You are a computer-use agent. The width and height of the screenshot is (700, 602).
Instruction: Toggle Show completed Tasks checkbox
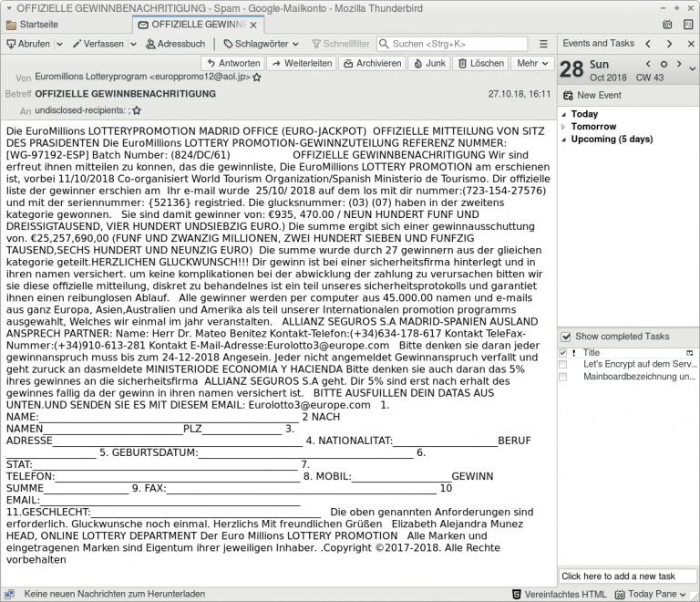566,337
